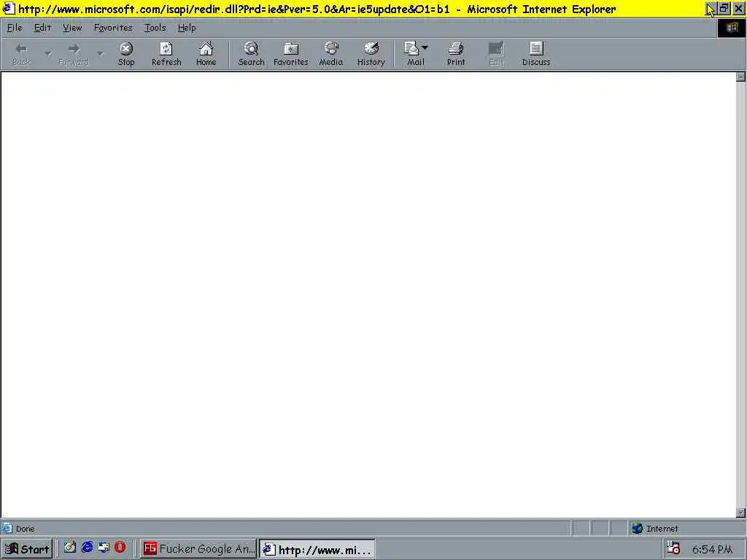Open the Favorites menu
Viewport: 747px width, 560px height.
pyautogui.click(x=113, y=28)
